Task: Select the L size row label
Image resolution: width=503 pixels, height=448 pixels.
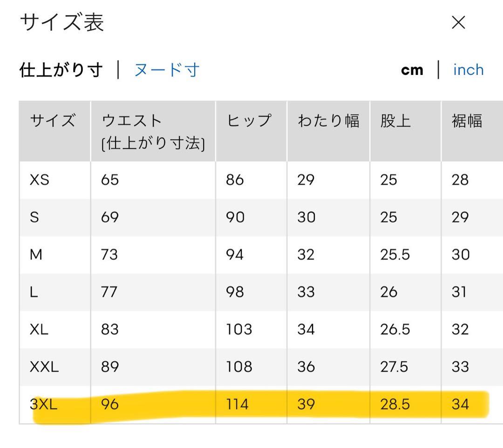Action: coord(34,292)
